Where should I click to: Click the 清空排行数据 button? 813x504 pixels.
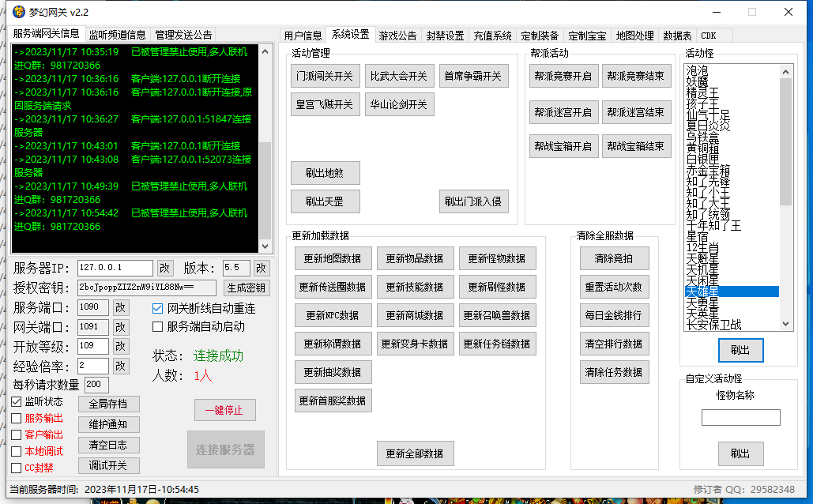click(614, 344)
